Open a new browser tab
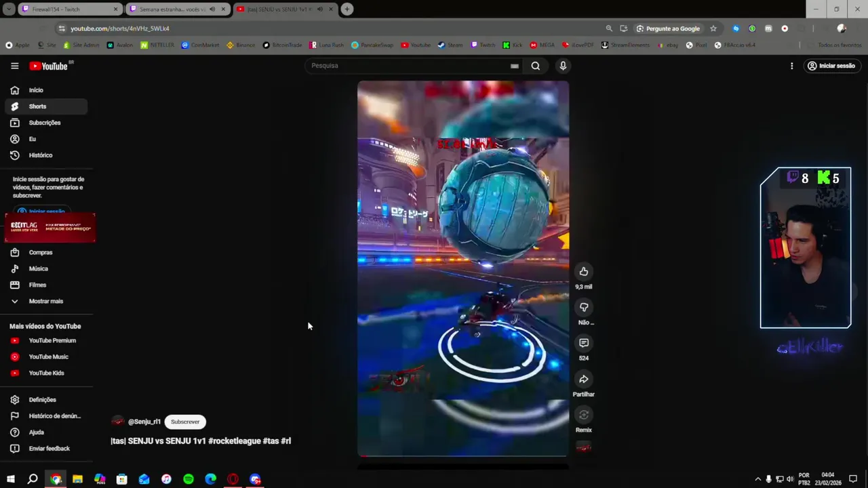The image size is (868, 488). pyautogui.click(x=347, y=9)
